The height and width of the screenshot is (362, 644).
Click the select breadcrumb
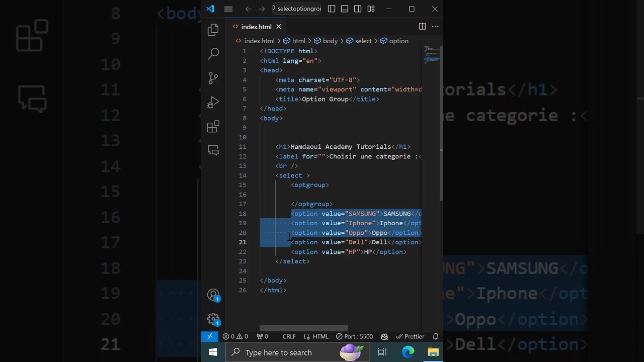359,41
